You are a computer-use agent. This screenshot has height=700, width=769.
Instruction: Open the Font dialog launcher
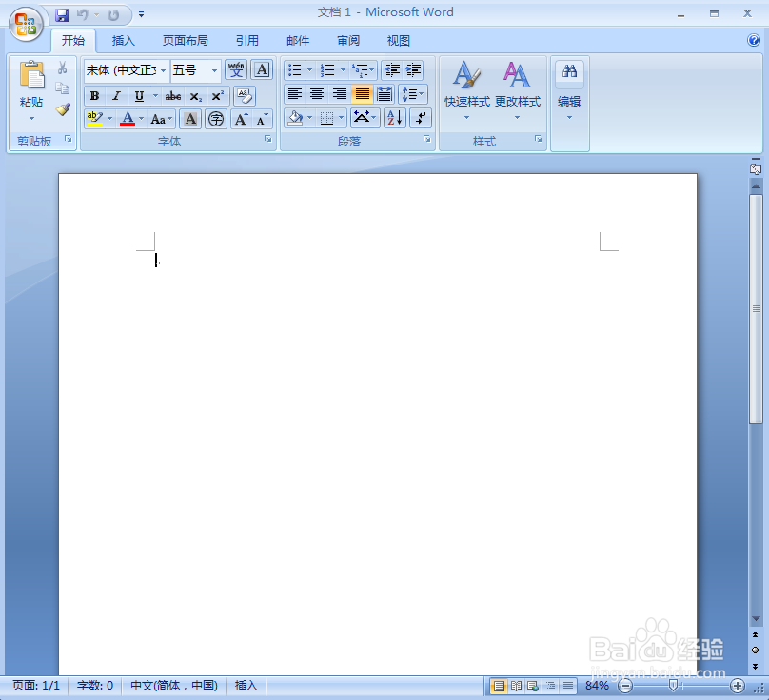(268, 139)
